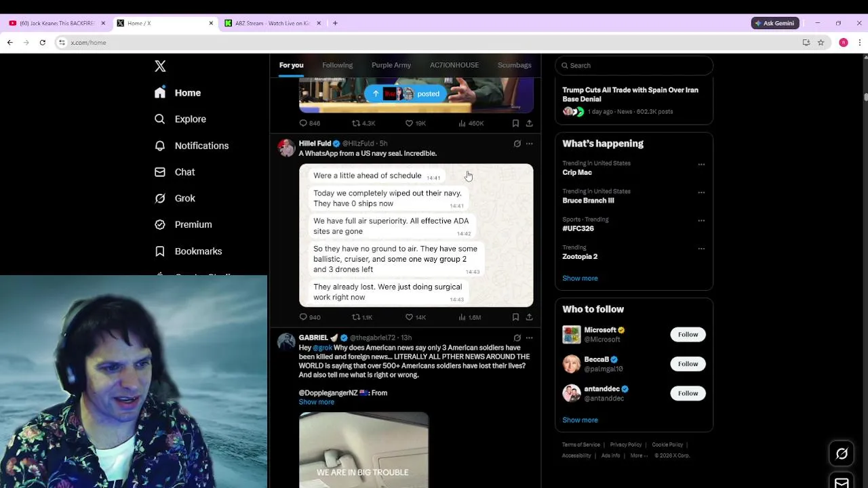This screenshot has width=868, height=488.
Task: Open the @grok mention in GABRIEL's post
Action: click(322, 348)
